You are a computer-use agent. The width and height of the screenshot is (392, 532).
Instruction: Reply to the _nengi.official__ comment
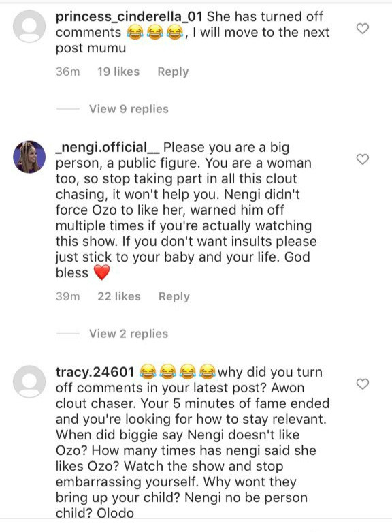point(174,296)
